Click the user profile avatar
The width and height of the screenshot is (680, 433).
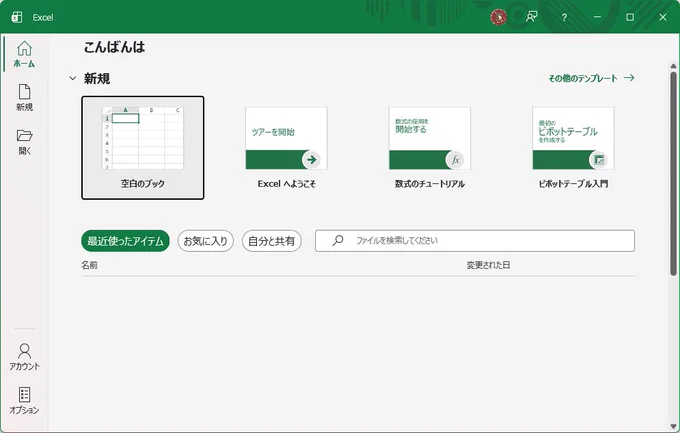click(x=498, y=17)
